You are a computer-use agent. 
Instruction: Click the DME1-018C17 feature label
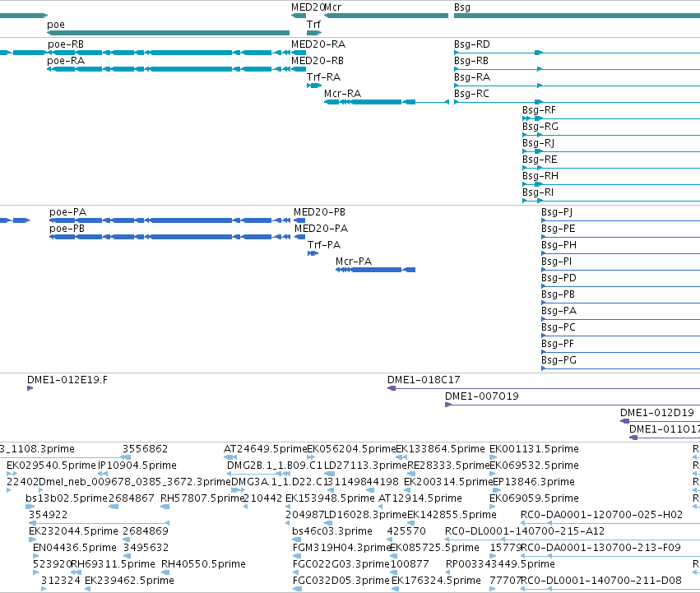click(424, 380)
